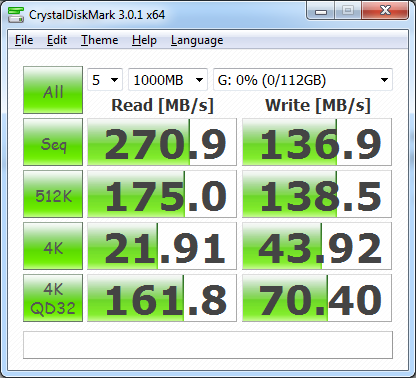Run all benchmarks with All button
416x378 pixels.
[53, 90]
